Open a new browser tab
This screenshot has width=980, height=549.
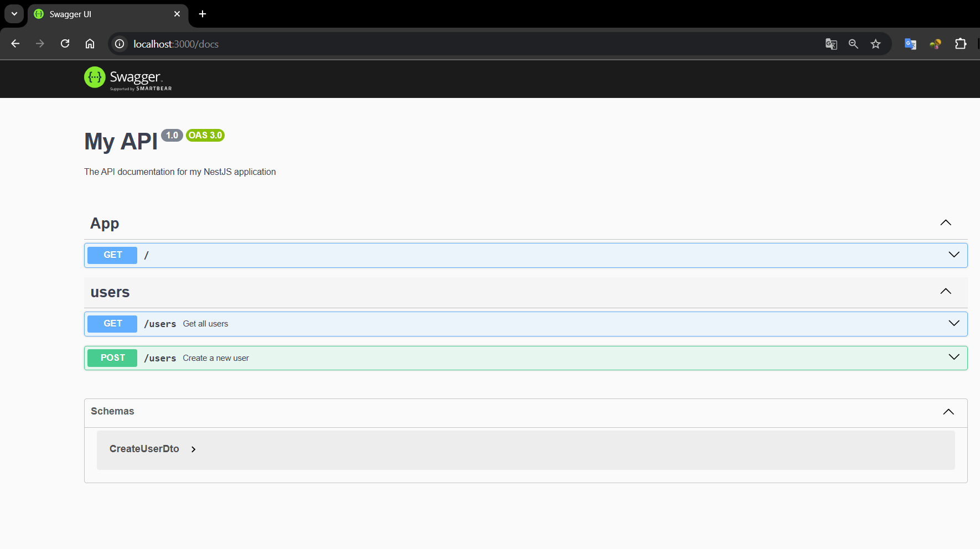click(202, 14)
